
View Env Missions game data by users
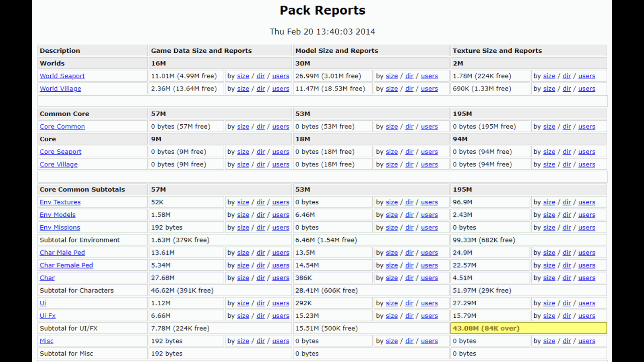(281, 227)
